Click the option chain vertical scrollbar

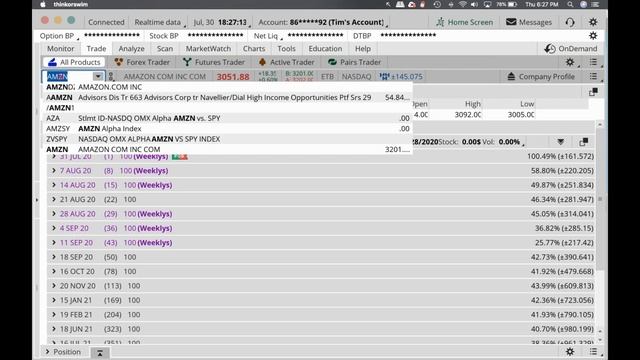coord(600,198)
